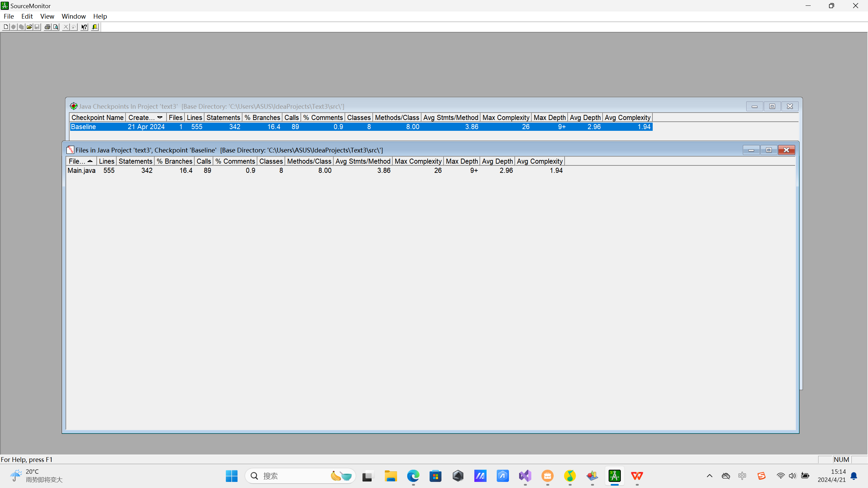Toggle the Chinese input mode indicator
Image resolution: width=868 pixels, height=488 pixels.
742,476
